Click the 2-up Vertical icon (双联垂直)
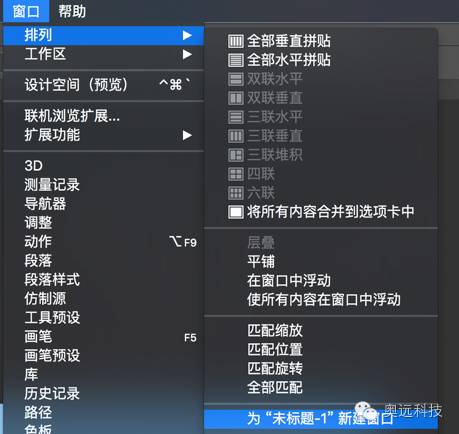The width and height of the screenshot is (459, 434). tap(236, 98)
